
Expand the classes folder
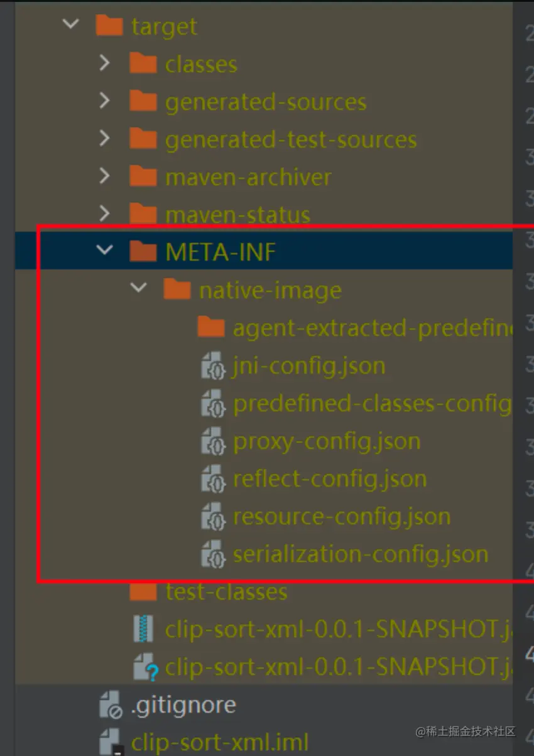pyautogui.click(x=105, y=63)
